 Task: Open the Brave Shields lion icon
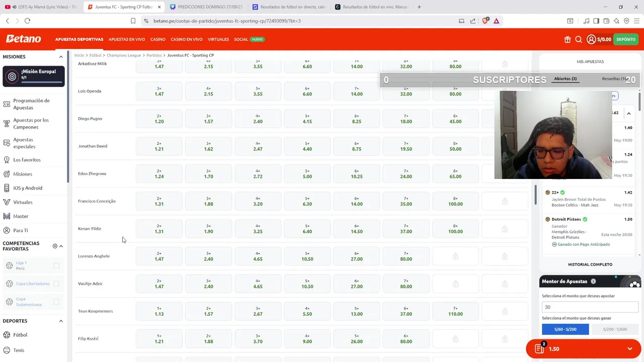point(485,21)
